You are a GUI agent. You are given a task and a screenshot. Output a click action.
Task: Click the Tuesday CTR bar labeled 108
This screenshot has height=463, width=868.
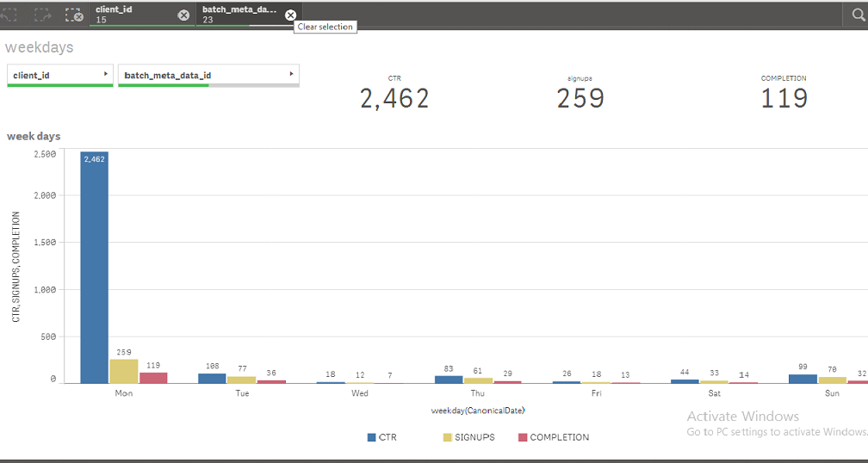212,379
